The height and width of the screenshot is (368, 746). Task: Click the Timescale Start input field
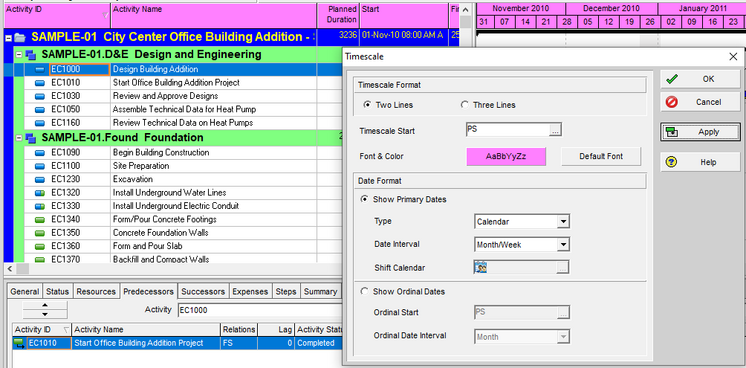click(x=508, y=130)
